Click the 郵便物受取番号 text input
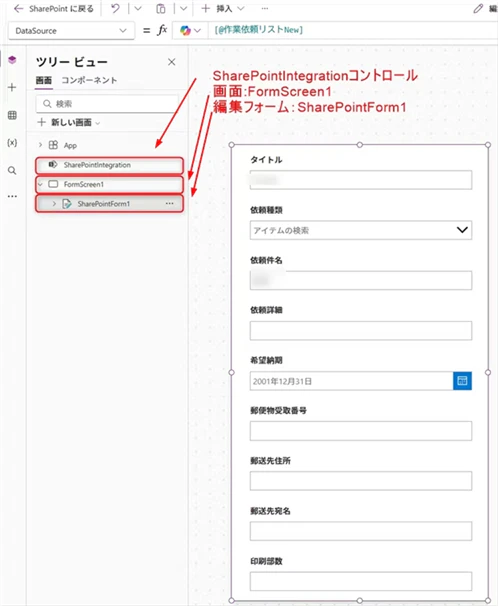Image resolution: width=498 pixels, height=606 pixels. pos(360,431)
